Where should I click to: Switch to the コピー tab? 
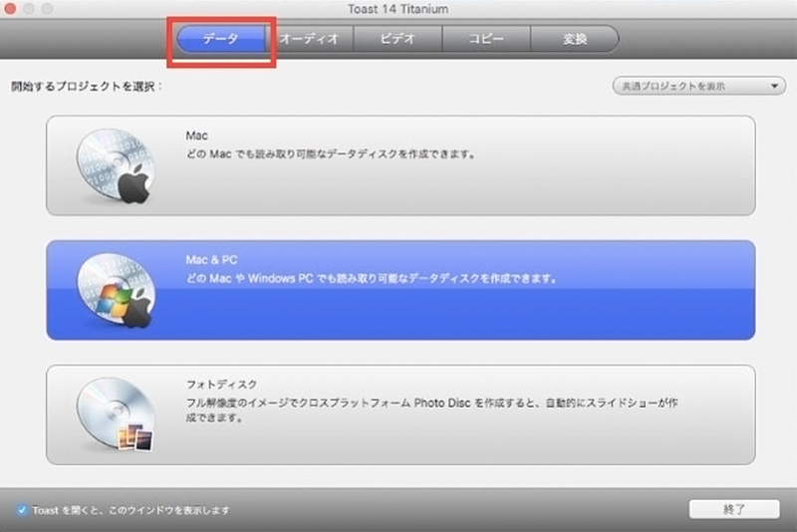486,39
